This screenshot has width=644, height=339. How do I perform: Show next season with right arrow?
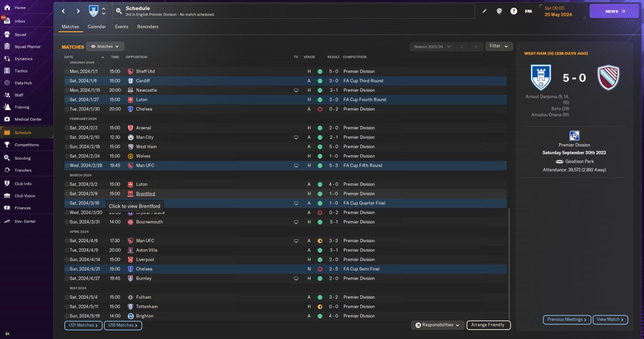[x=476, y=46]
